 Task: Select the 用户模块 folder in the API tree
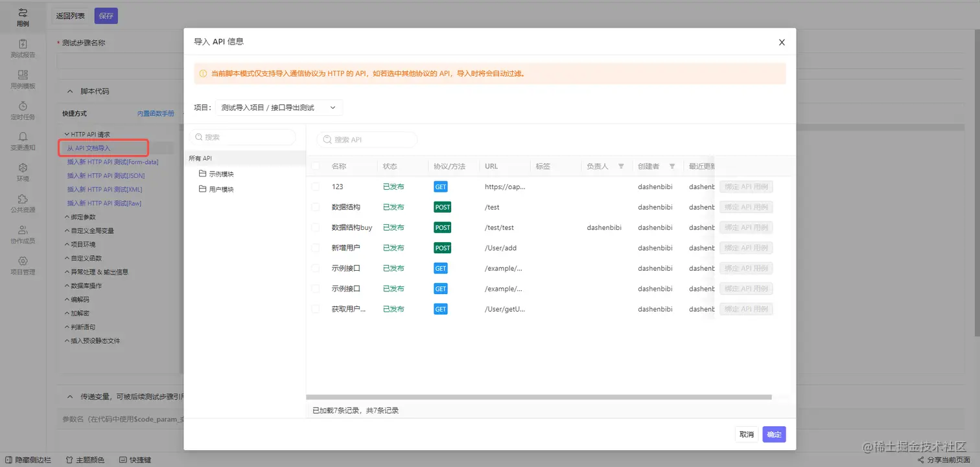click(216, 189)
